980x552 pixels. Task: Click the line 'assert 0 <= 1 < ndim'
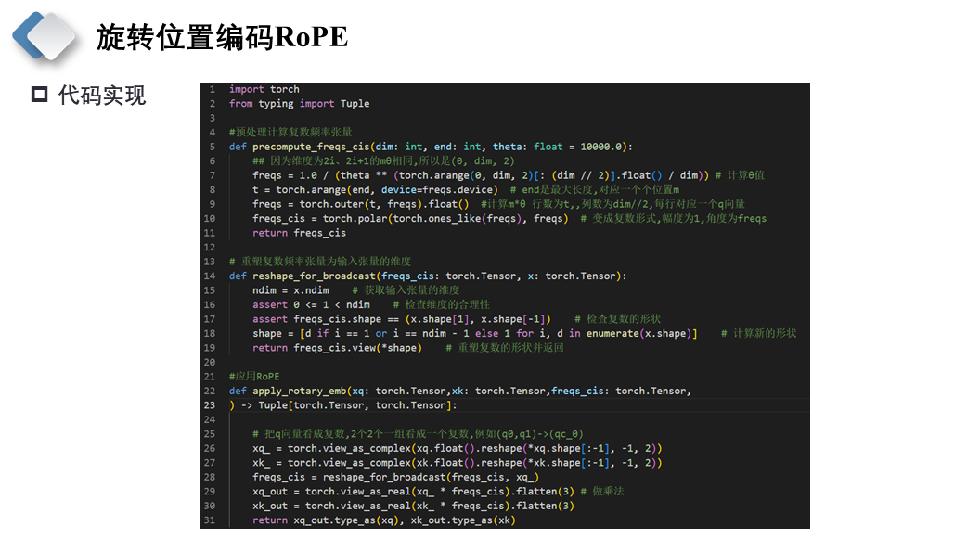(x=371, y=305)
